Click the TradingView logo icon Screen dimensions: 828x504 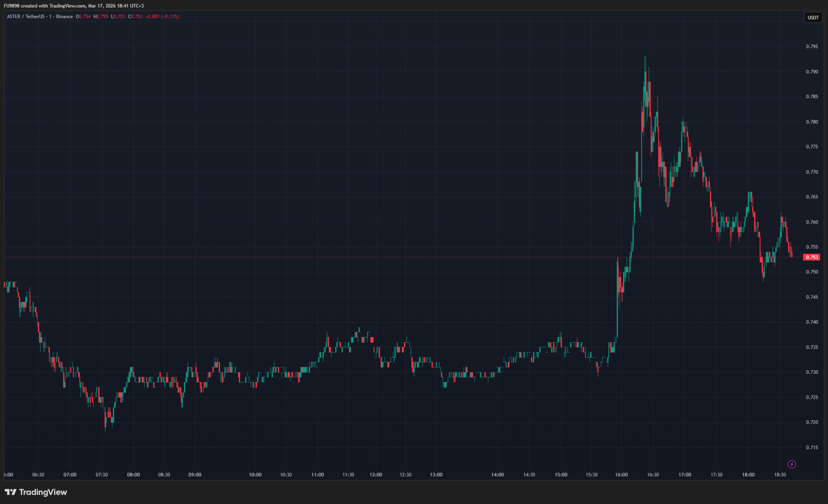pos(11,492)
